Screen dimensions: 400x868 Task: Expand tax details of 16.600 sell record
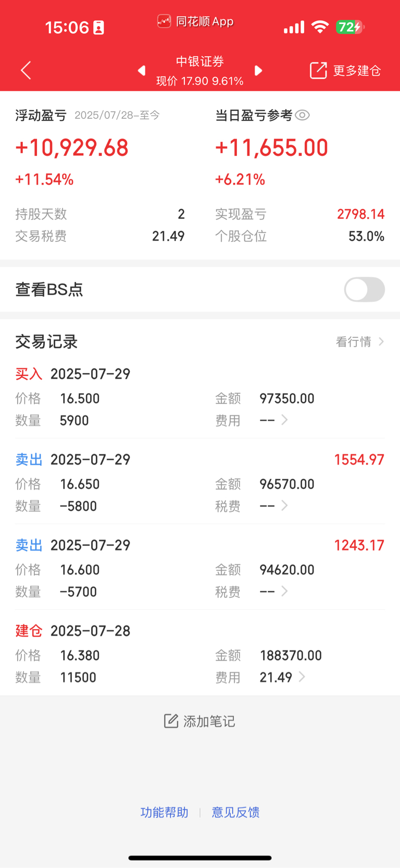(x=284, y=591)
